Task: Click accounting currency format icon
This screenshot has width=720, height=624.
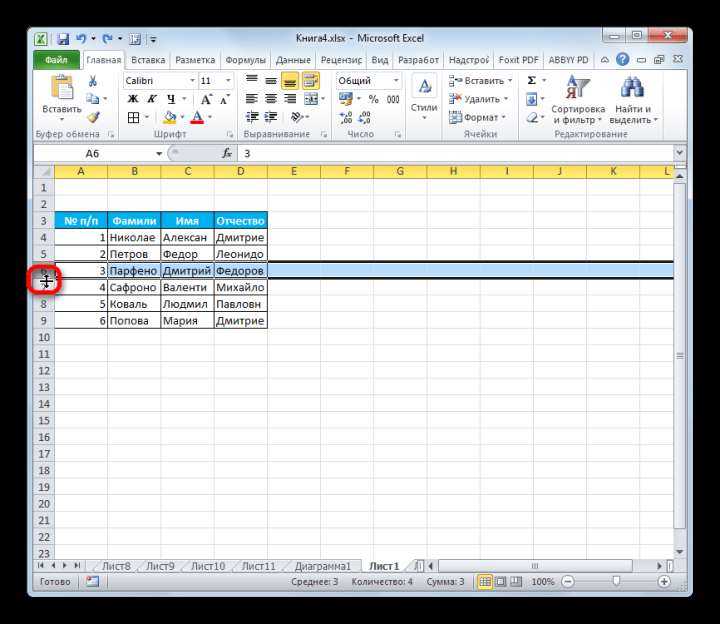Action: (x=346, y=99)
